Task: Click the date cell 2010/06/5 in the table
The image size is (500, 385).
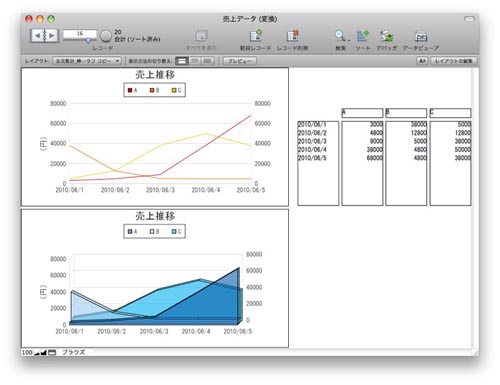Action: 312,158
